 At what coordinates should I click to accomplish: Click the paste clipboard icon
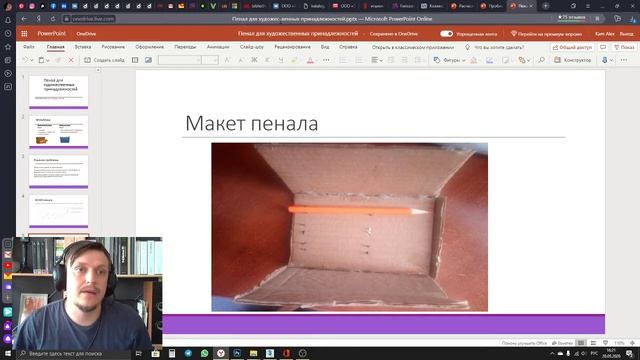point(41,60)
